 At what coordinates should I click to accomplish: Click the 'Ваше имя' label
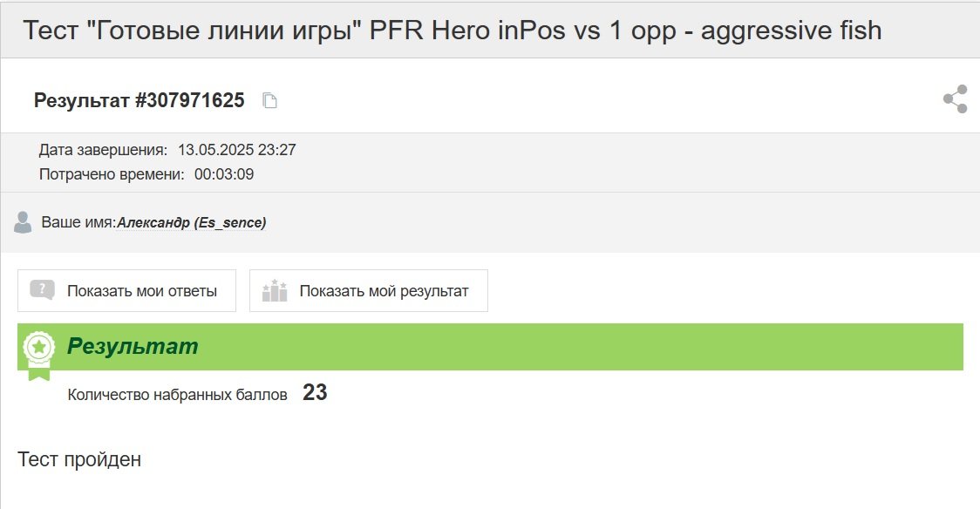click(78, 222)
